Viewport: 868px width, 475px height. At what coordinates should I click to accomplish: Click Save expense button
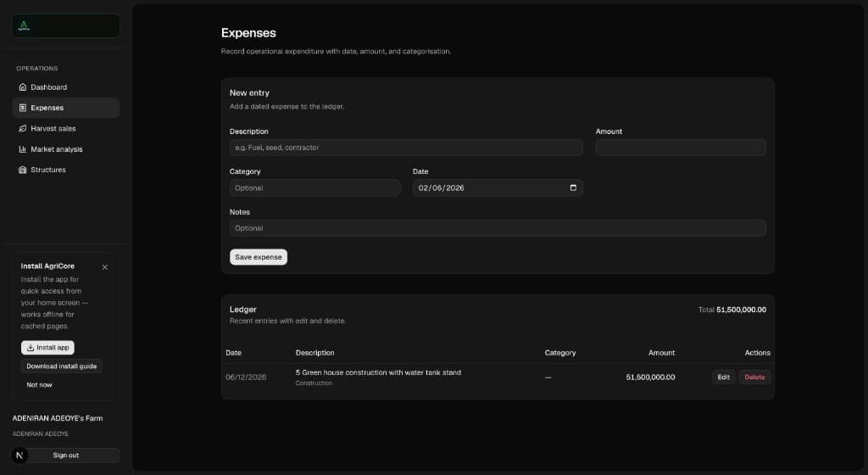259,257
